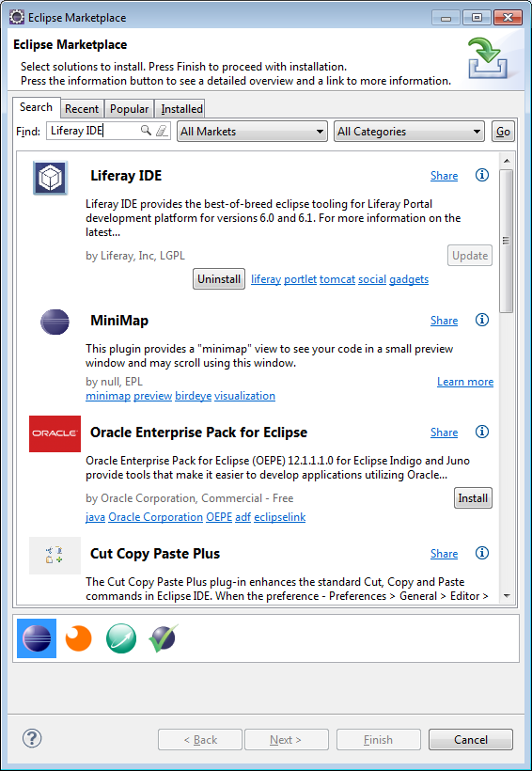Click the red Oracle logo
This screenshot has width=532, height=771.
tap(55, 433)
